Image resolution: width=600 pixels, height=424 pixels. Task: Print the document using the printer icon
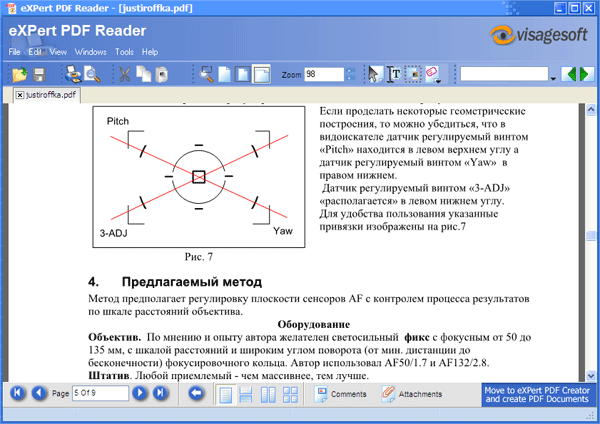(72, 74)
